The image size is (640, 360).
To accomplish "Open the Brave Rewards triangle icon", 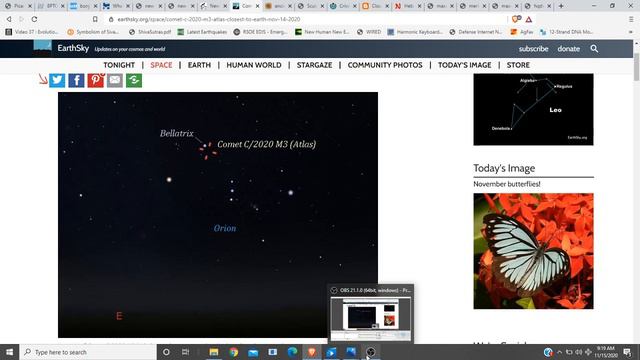I will 529,19.
